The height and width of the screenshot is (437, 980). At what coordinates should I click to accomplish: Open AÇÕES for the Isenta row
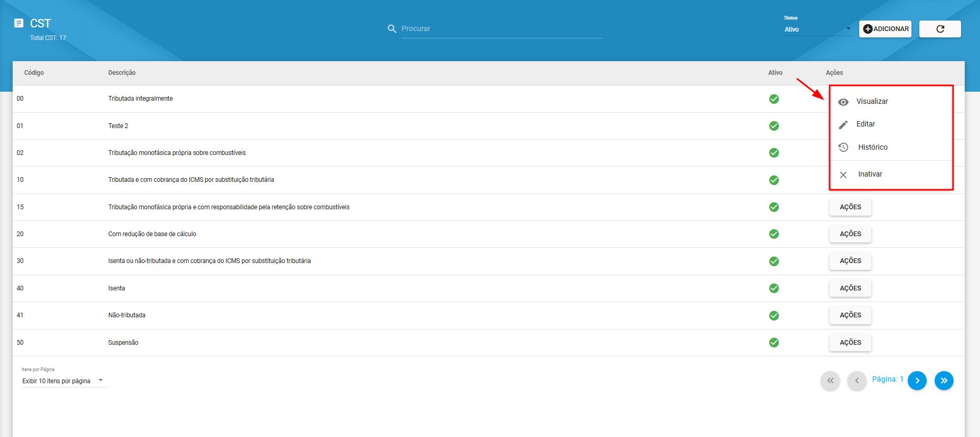tap(850, 288)
